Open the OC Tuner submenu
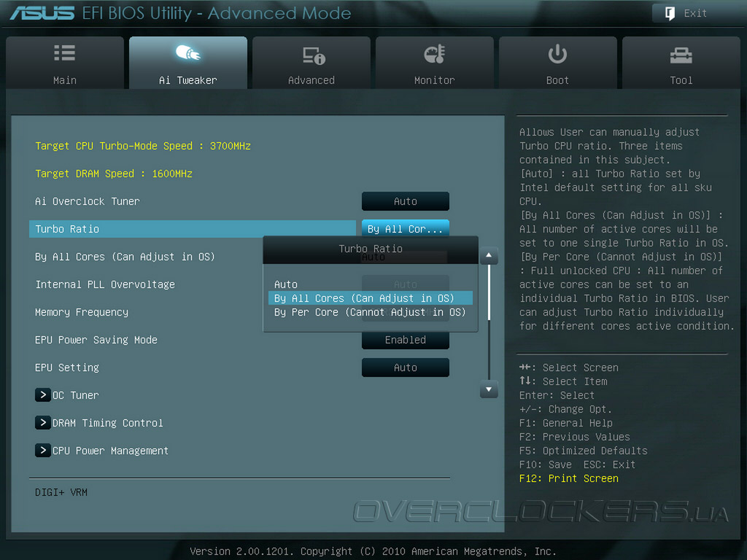This screenshot has height=560, width=747. pos(76,395)
